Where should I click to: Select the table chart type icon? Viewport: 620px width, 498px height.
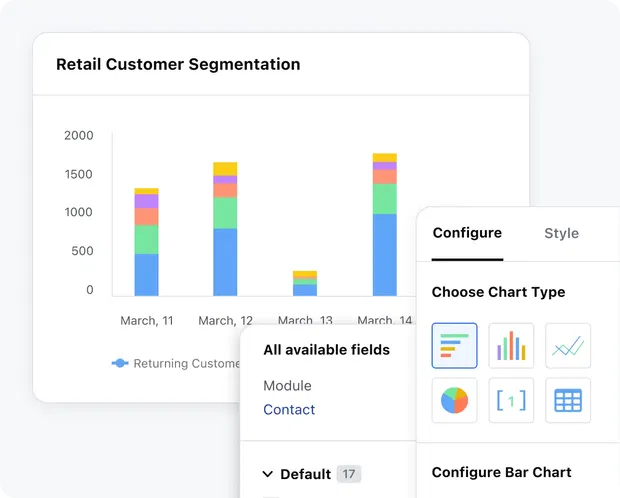click(568, 401)
